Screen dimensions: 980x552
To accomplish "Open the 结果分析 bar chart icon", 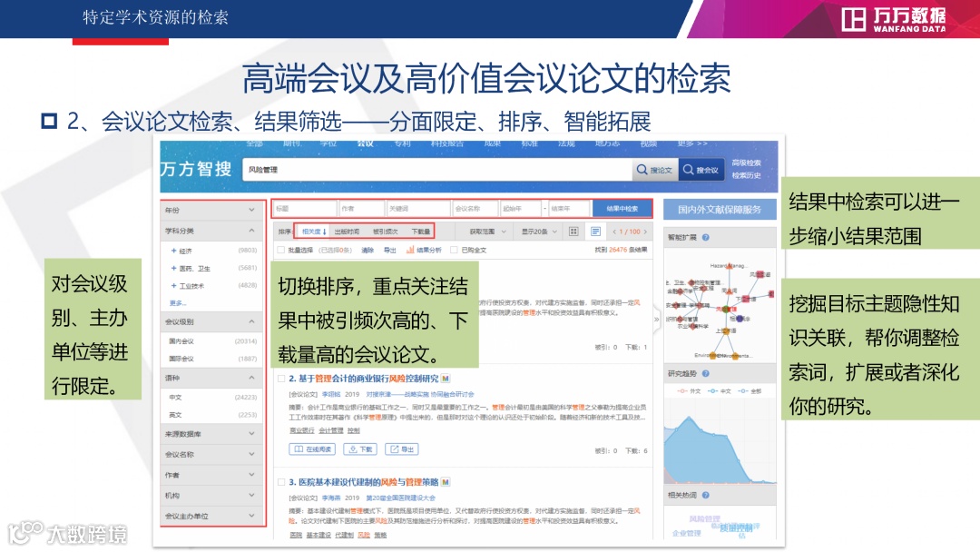I will point(410,250).
